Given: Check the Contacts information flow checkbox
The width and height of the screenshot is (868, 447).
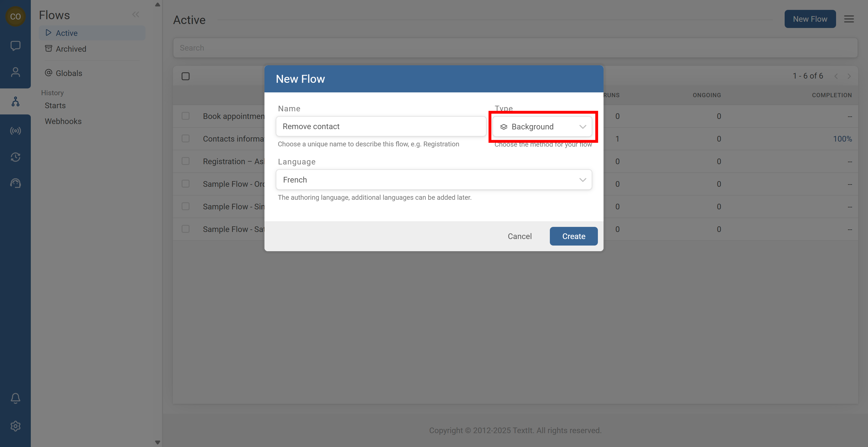Looking at the screenshot, I should pos(185,138).
